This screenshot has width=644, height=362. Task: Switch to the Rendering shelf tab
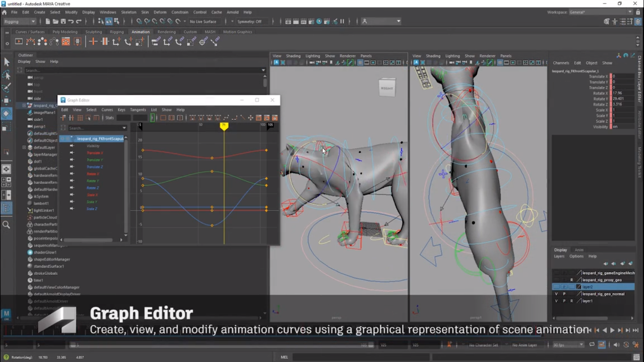tap(166, 32)
